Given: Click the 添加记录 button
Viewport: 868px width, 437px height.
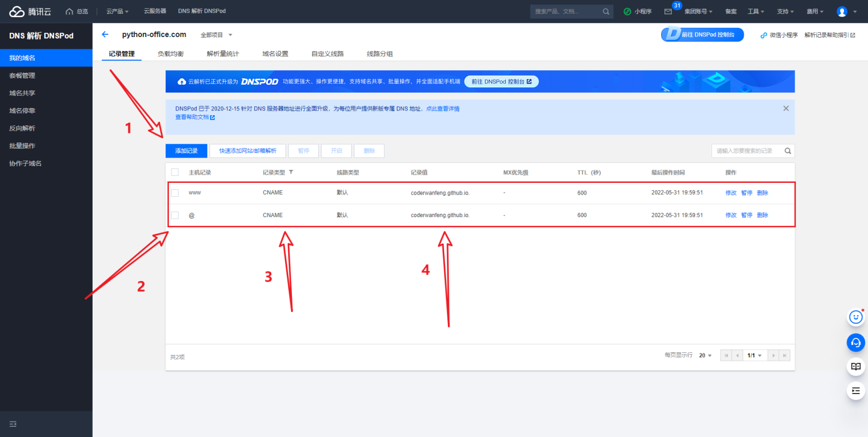Looking at the screenshot, I should pyautogui.click(x=186, y=151).
